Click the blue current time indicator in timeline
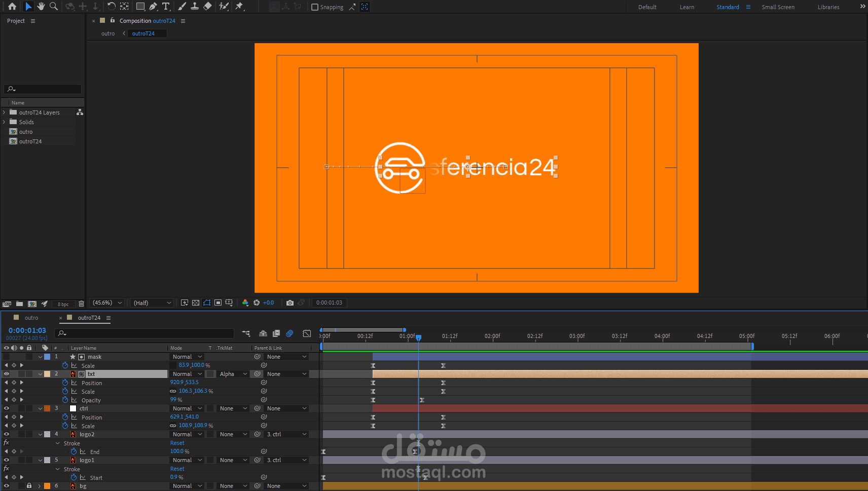Viewport: 868px width, 491px height. 418,337
